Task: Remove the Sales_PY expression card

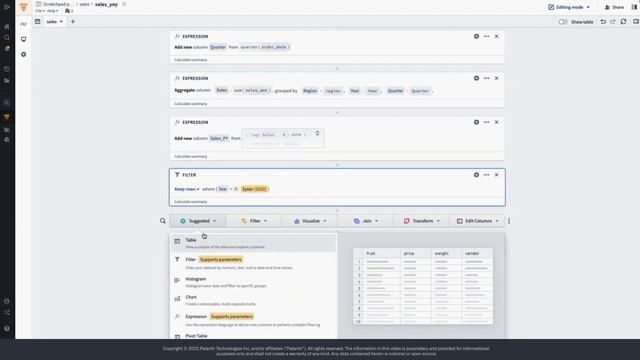Action: pyautogui.click(x=497, y=122)
